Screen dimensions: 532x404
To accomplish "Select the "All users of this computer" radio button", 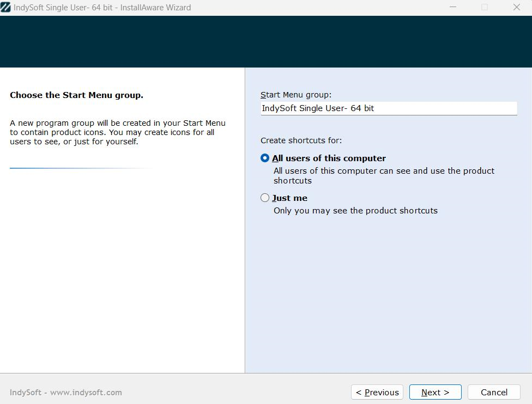I will click(265, 158).
